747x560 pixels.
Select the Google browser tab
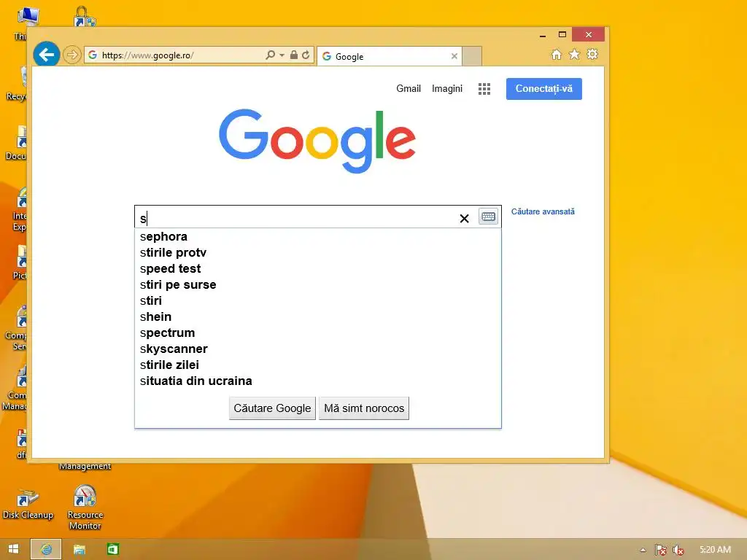pyautogui.click(x=390, y=56)
